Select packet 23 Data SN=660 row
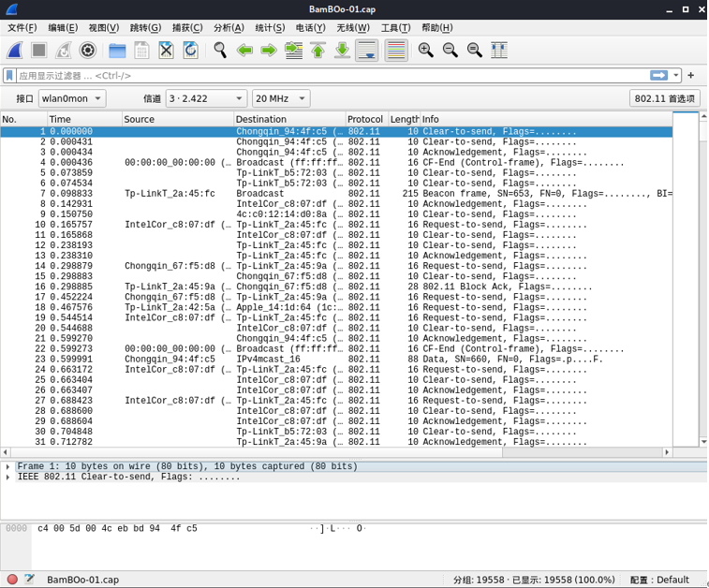 [x=336, y=360]
